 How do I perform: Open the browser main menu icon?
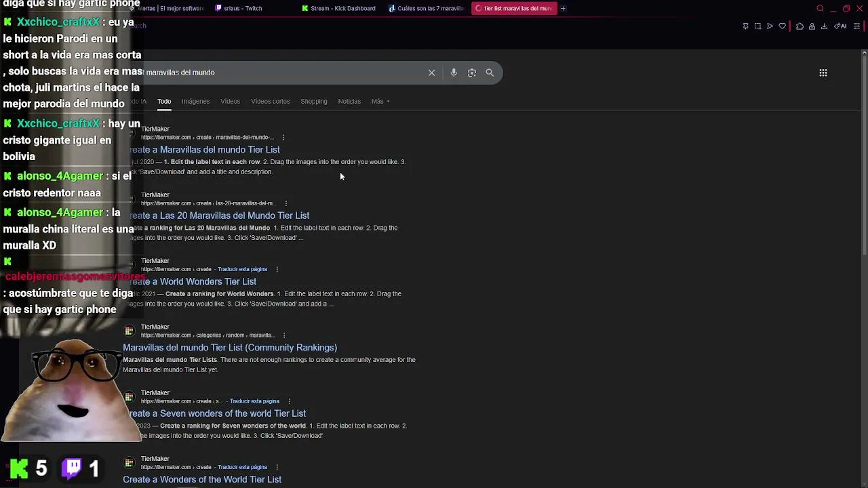point(856,26)
